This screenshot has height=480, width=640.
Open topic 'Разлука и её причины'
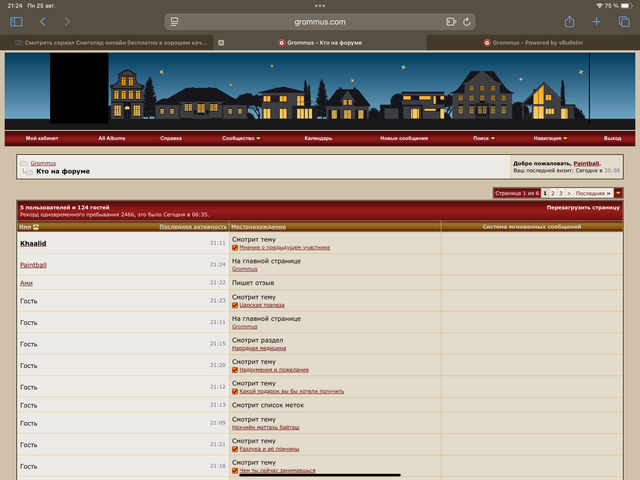[269, 449]
